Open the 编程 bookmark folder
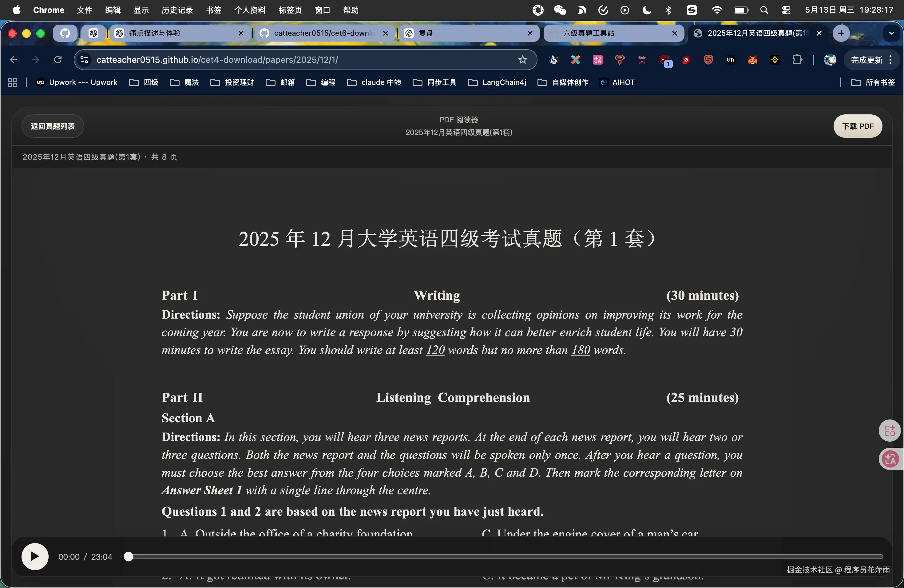Screen dimensions: 904x588 point(321,82)
